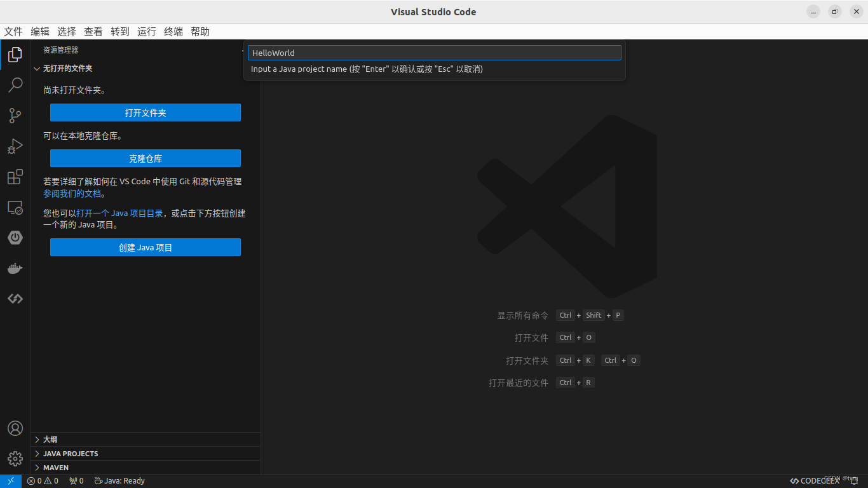Open the Manage gear icon
Screen dimensions: 868x488
[x=15, y=459]
